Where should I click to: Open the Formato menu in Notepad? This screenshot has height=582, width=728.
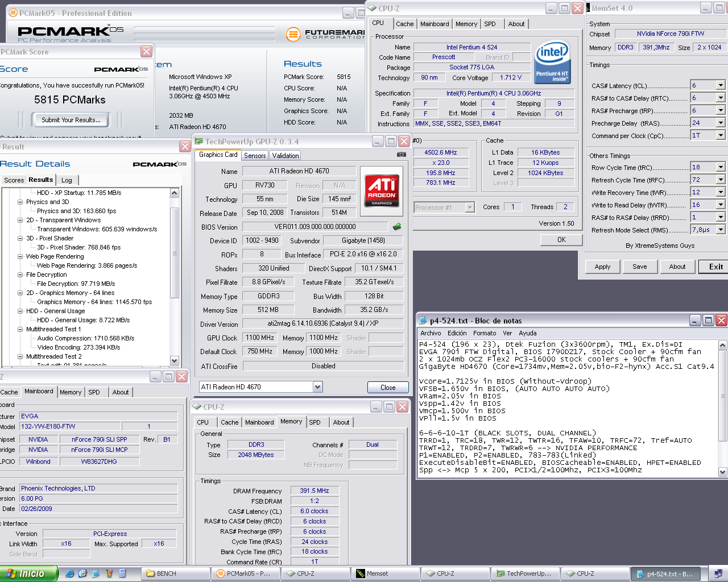click(485, 333)
